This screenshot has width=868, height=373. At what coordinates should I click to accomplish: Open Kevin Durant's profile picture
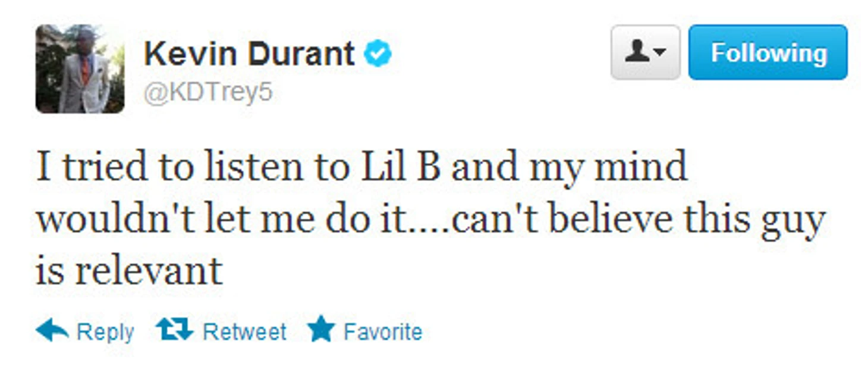tap(80, 69)
